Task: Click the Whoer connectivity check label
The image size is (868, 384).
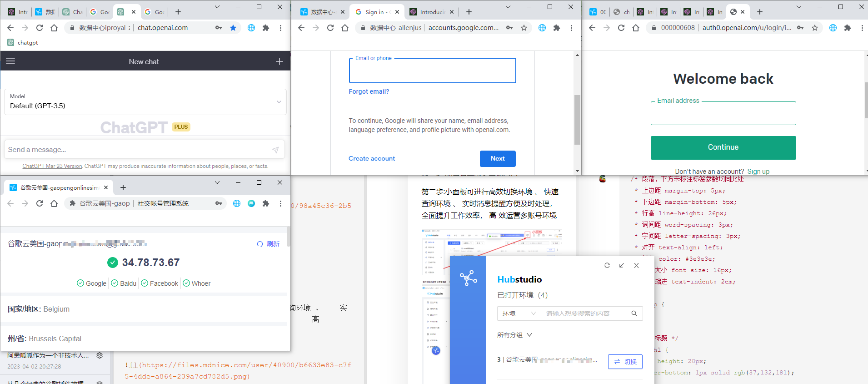Action: coord(197,283)
